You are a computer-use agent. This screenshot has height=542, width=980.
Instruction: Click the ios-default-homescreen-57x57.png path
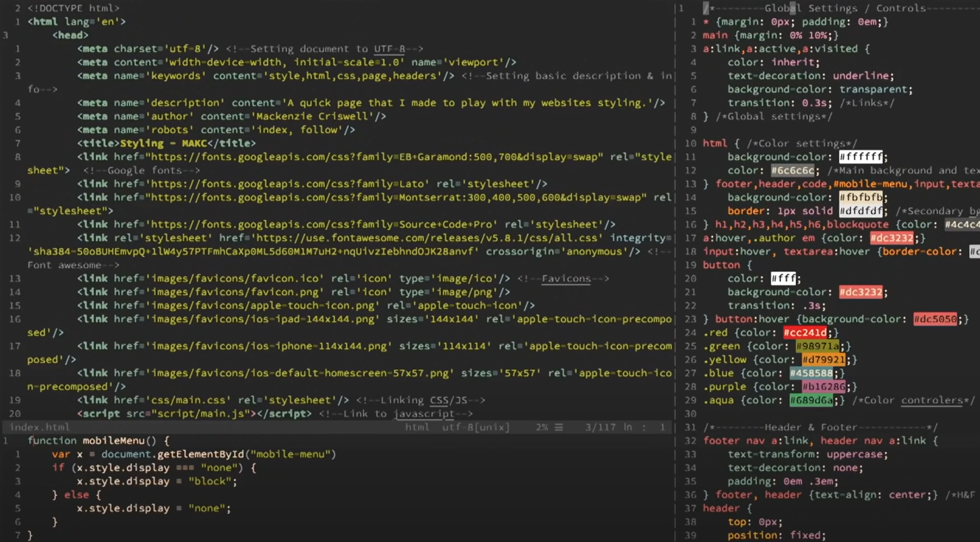coord(300,373)
